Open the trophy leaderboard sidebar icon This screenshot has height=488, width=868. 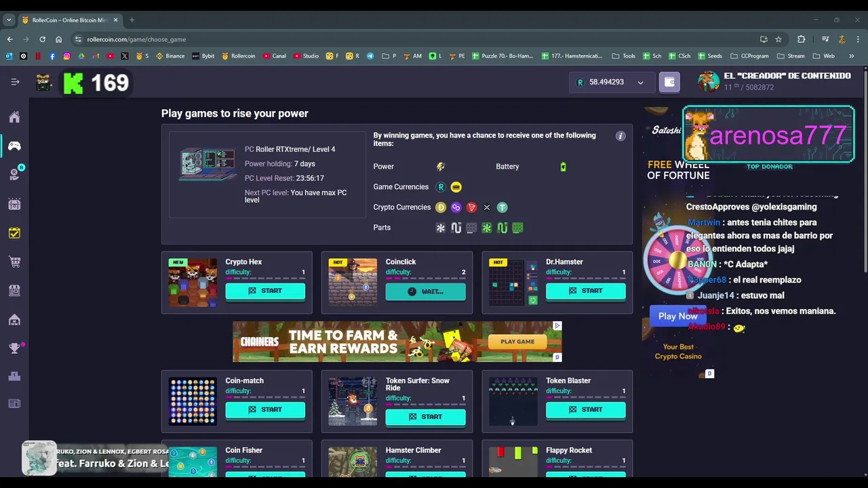(x=14, y=348)
